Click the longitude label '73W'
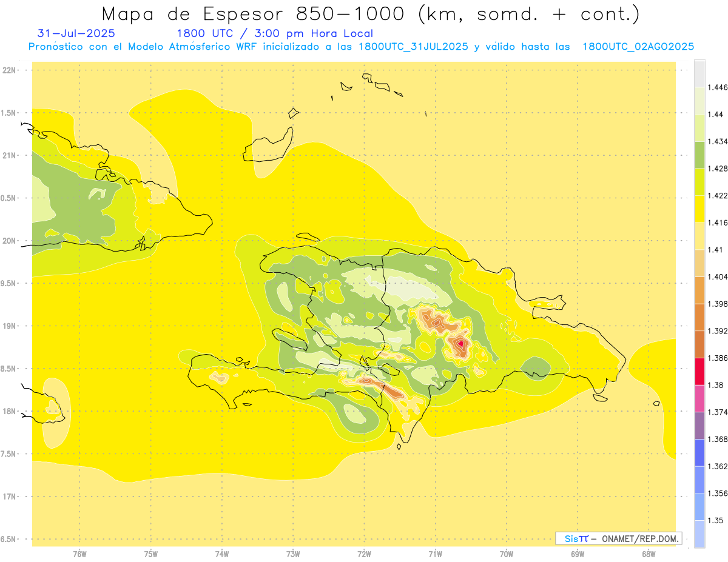This screenshot has height=562, width=728. [293, 554]
